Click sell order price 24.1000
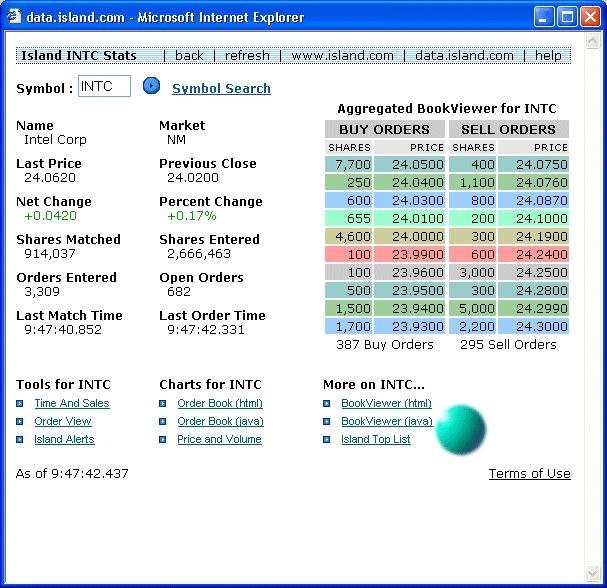Image resolution: width=607 pixels, height=588 pixels. (x=533, y=218)
